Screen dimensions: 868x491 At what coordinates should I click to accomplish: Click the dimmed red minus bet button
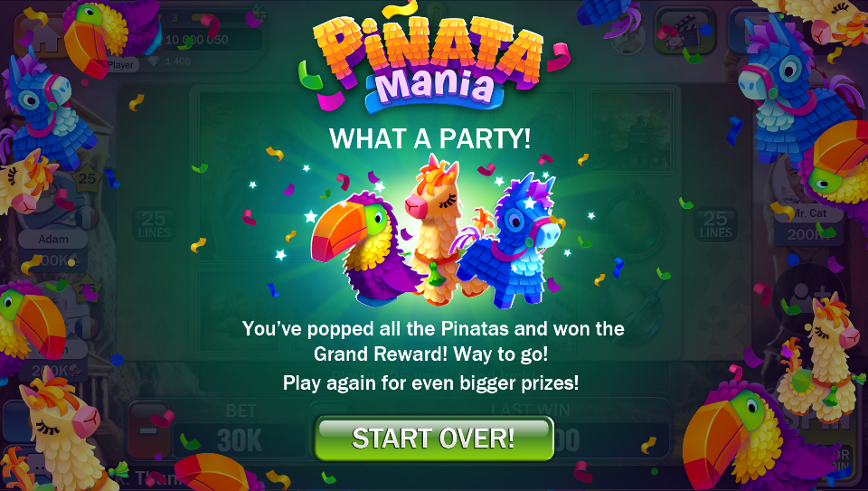(x=149, y=430)
